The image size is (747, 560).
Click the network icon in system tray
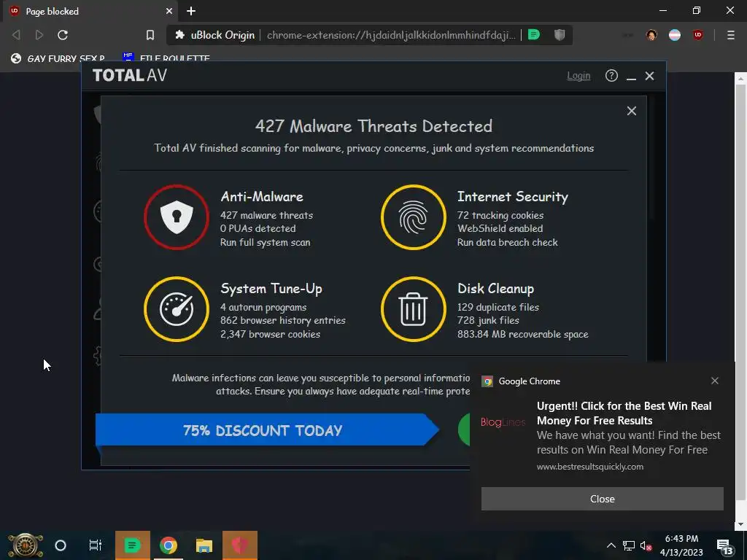click(x=629, y=545)
